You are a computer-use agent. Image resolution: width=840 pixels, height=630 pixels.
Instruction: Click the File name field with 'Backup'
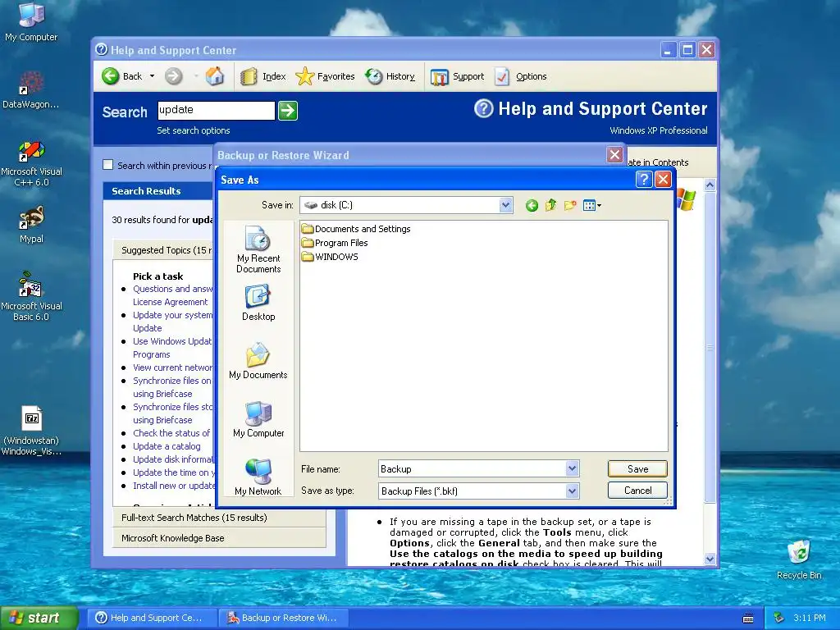click(x=472, y=468)
